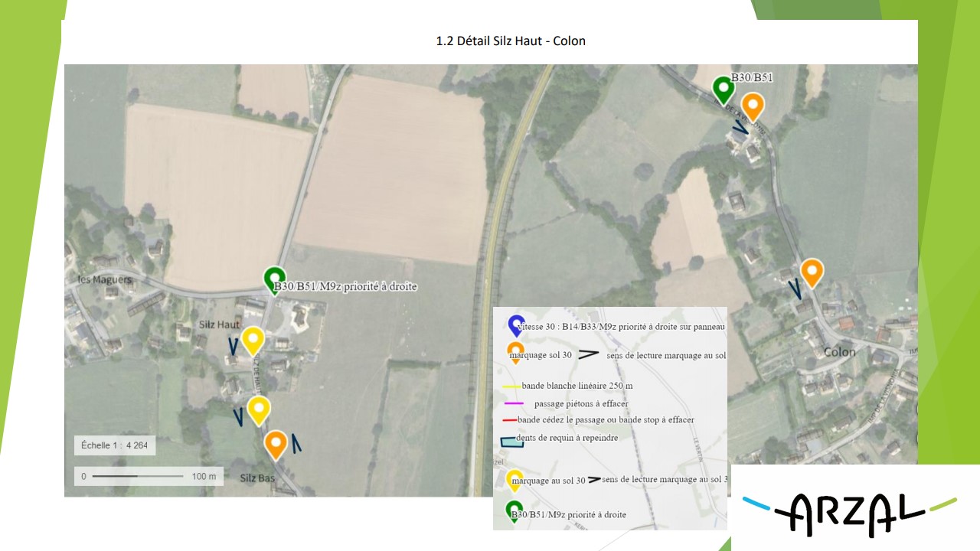The width and height of the screenshot is (980, 551).
Task: Click legend yellow pin marquage au sol 30
Action: [514, 481]
